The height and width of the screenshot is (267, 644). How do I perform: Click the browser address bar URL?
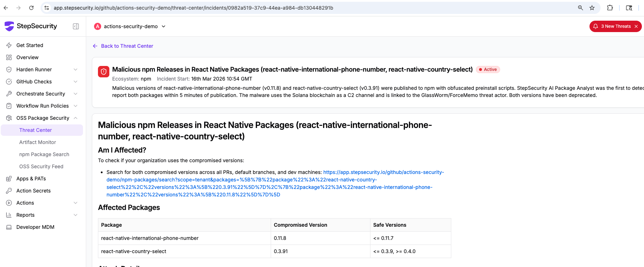pos(193,8)
